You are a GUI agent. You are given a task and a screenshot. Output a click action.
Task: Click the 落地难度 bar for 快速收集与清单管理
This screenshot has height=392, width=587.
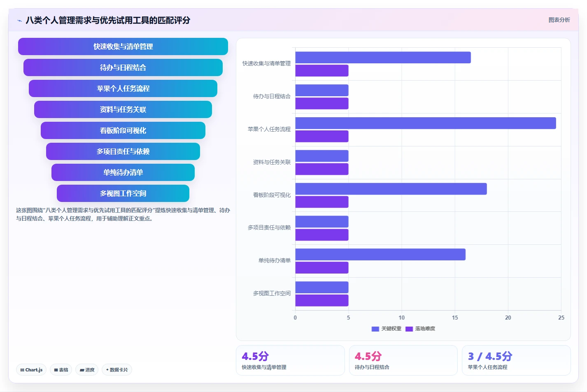coord(322,71)
